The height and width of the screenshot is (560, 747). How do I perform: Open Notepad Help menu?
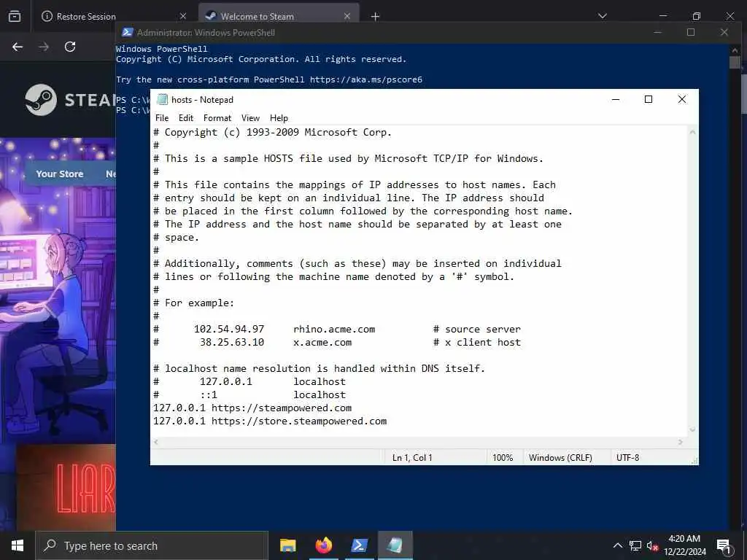point(279,118)
